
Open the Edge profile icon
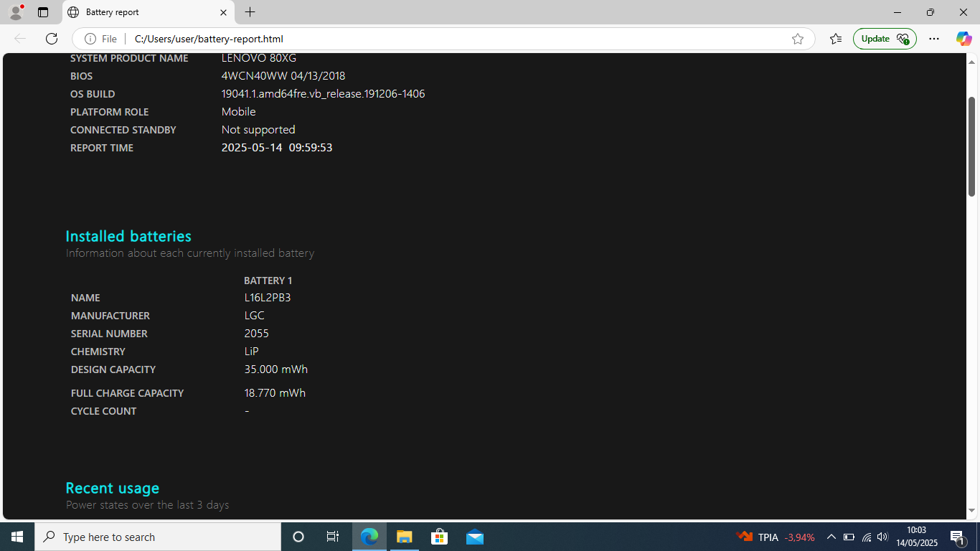pos(16,12)
